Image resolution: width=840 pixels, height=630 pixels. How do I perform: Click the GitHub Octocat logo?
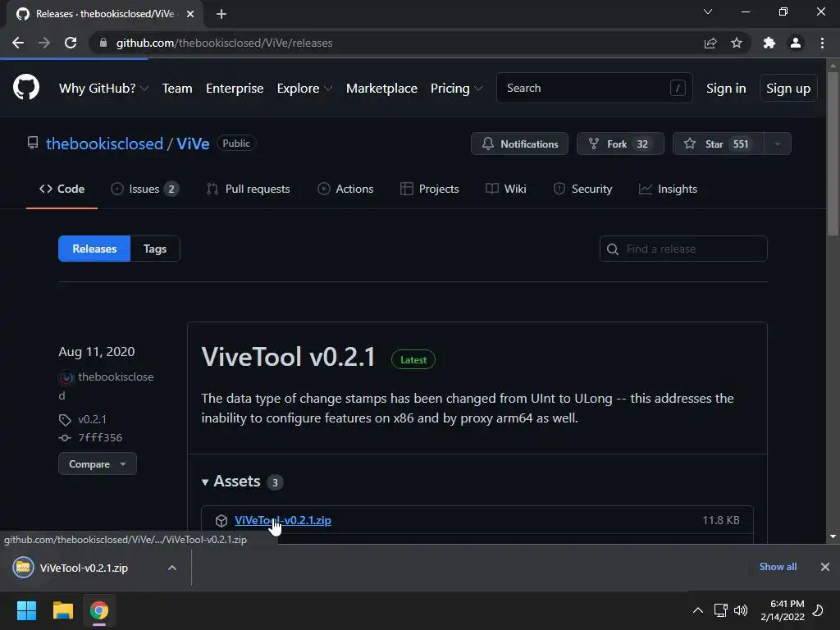tap(25, 87)
